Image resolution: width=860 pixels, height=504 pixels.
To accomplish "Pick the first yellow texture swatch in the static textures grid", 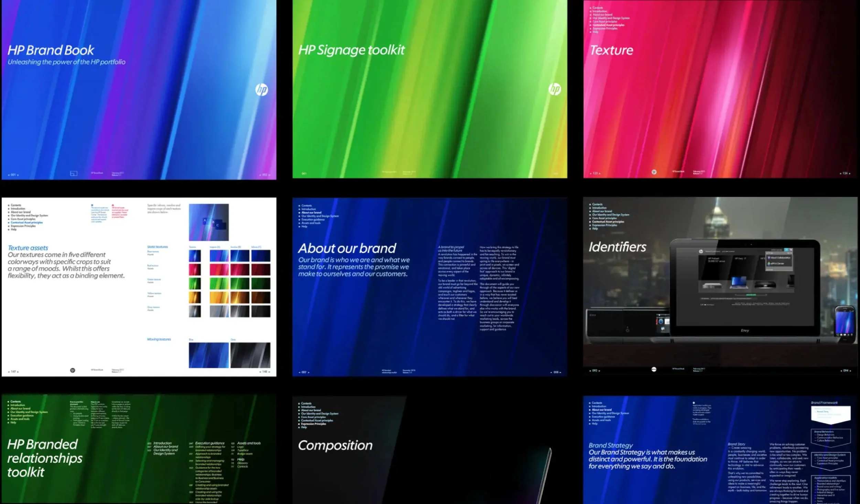I will coord(195,298).
